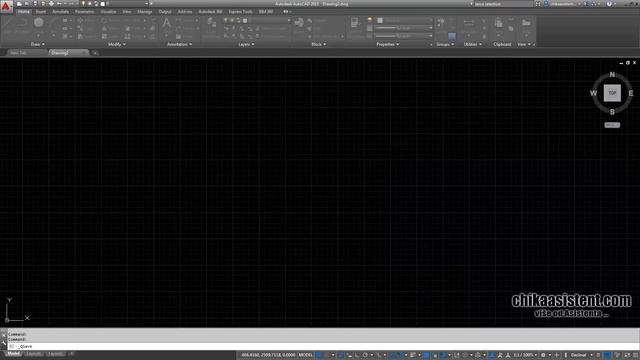Click the ribbon minimize toggle button
640x360 pixels.
coord(286,12)
